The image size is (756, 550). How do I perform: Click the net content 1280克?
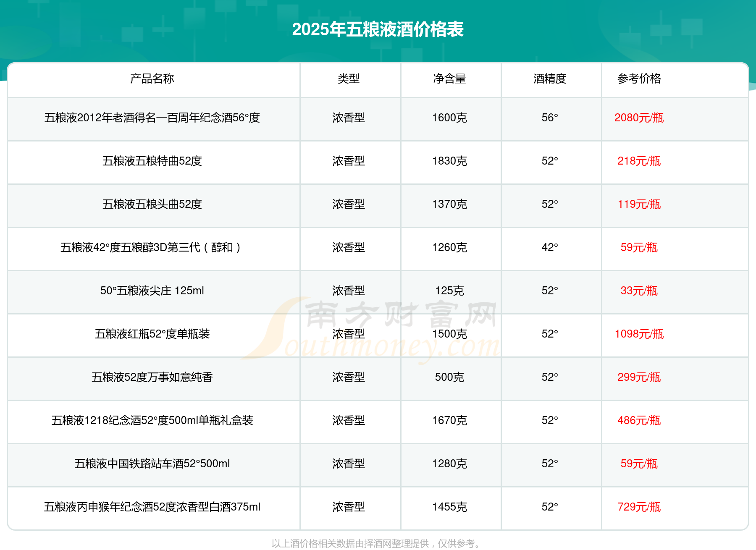coord(449,464)
